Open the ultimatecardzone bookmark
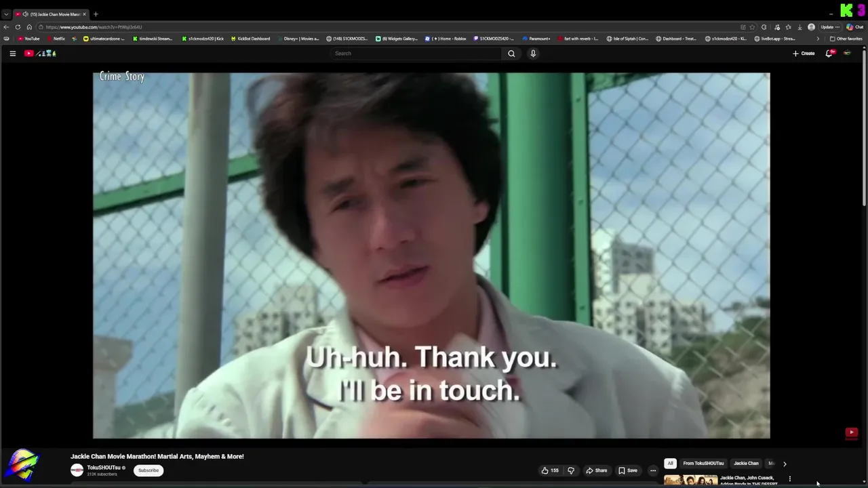This screenshot has width=868, height=488. pyautogui.click(x=104, y=39)
